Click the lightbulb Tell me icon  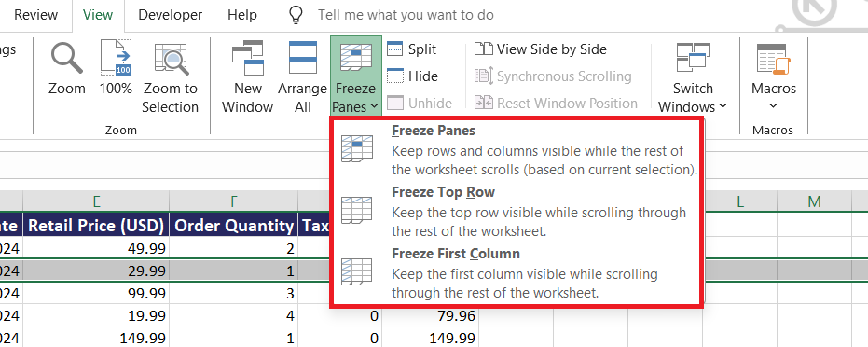point(297,15)
